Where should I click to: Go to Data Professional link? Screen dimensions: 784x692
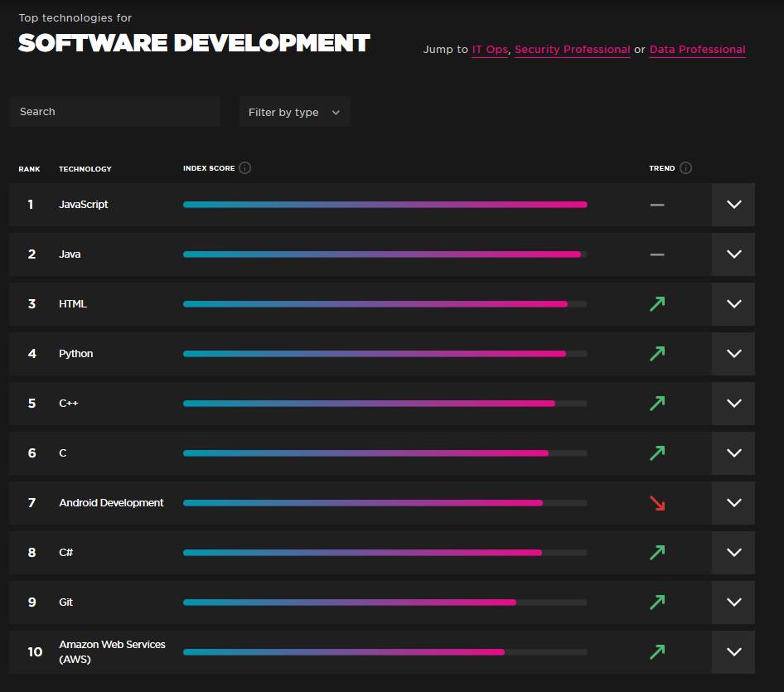coord(698,50)
